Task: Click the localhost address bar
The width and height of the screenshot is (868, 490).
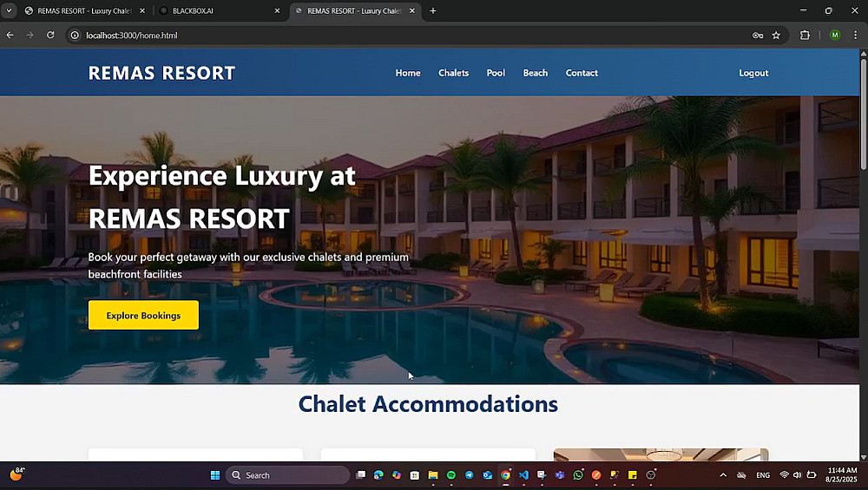Action: [410, 35]
